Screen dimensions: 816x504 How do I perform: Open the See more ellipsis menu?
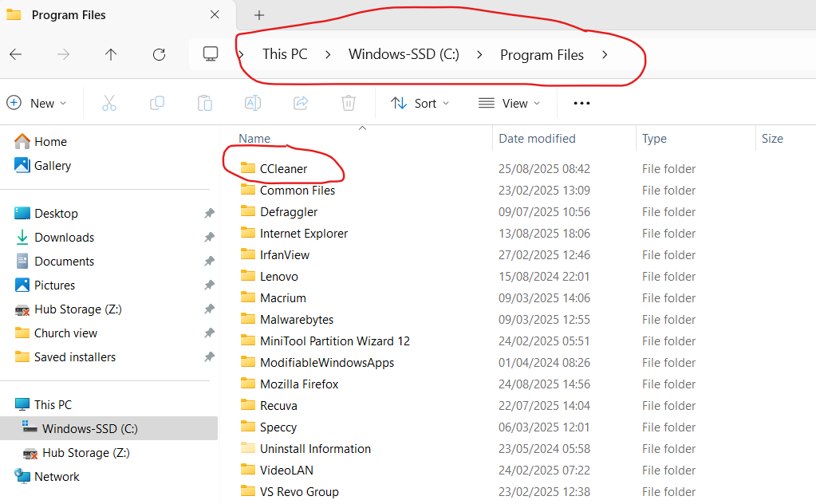click(581, 103)
